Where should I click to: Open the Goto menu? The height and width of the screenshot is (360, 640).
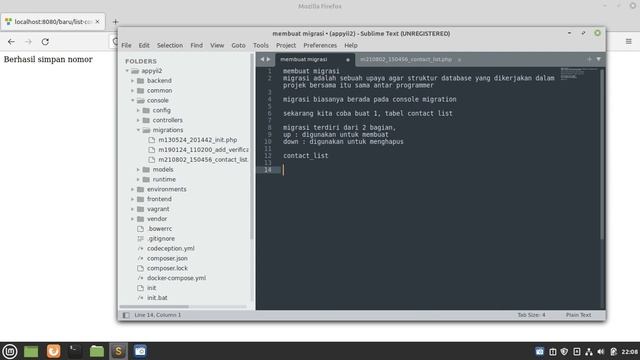pyautogui.click(x=238, y=45)
